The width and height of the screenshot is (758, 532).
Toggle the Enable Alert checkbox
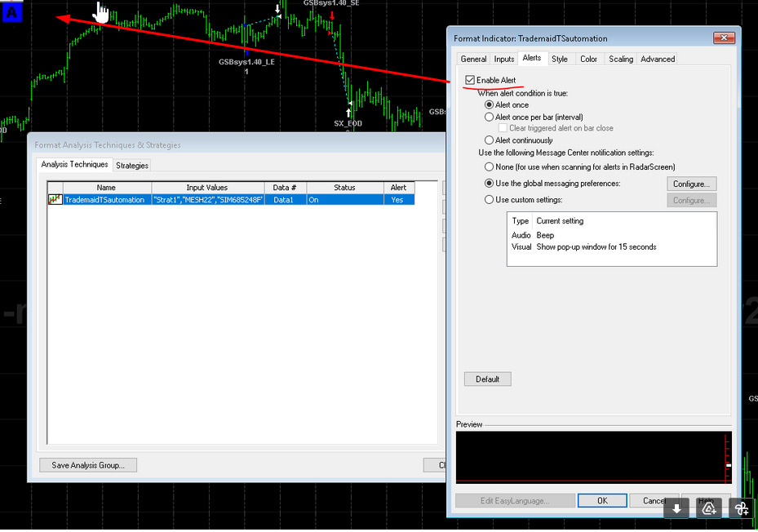pos(469,80)
